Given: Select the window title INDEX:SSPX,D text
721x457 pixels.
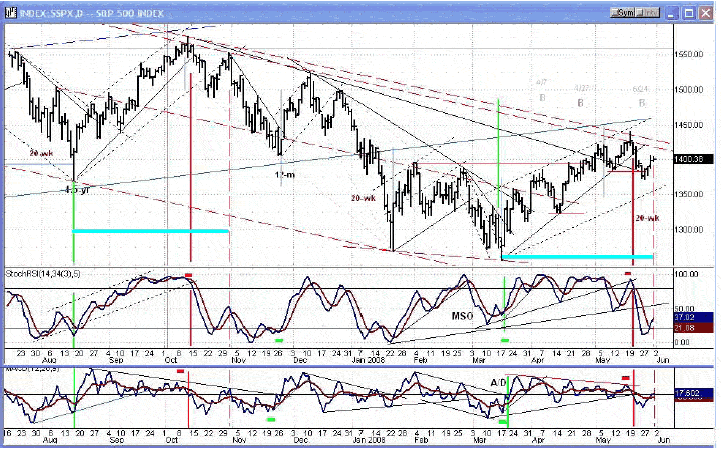Looking at the screenshot, I should click(52, 13).
